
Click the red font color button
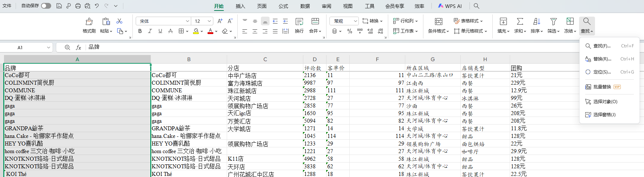(210, 31)
